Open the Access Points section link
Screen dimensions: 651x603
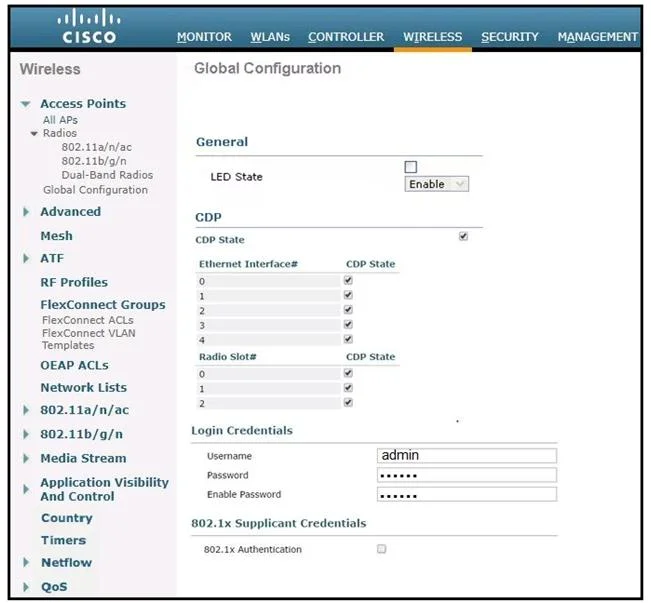(83, 104)
